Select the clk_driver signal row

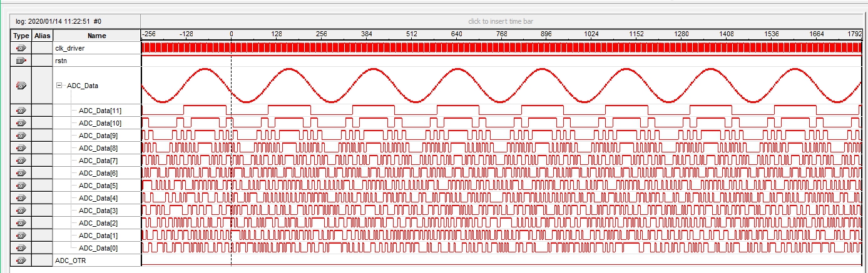point(69,48)
